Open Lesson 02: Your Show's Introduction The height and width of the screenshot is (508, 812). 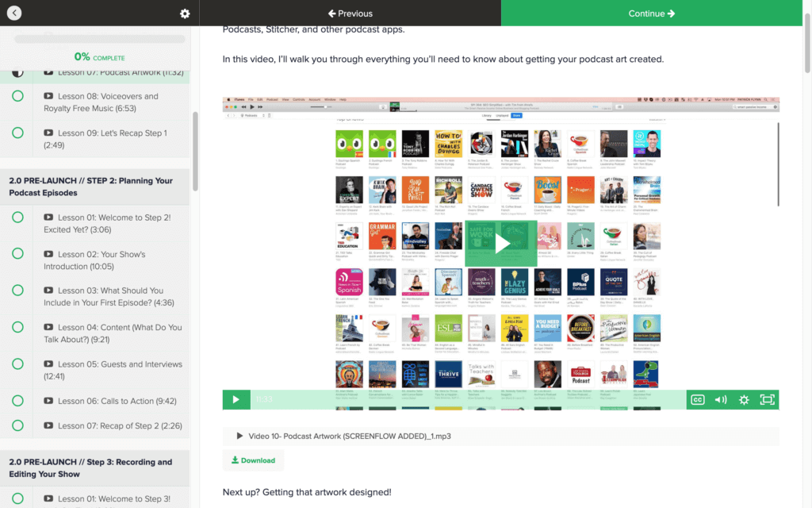(95, 260)
